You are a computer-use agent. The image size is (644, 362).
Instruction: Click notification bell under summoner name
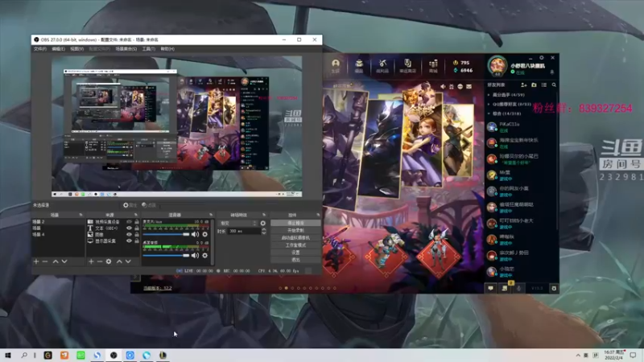coord(552,72)
